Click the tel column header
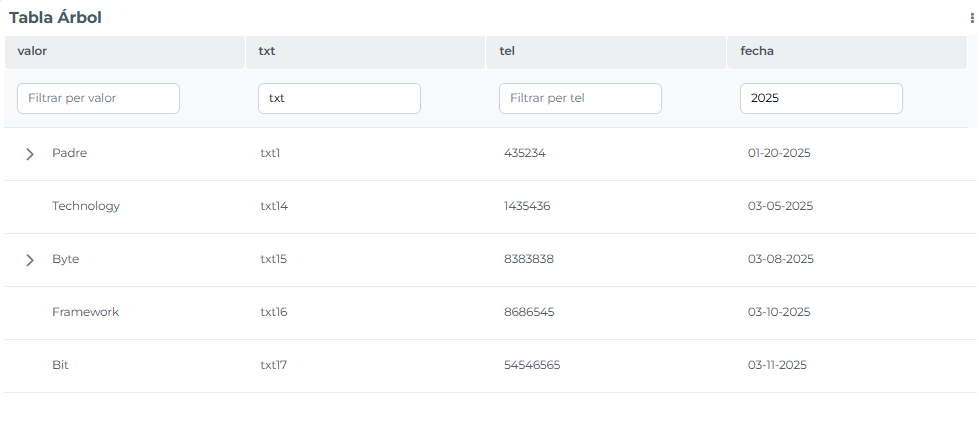This screenshot has width=979, height=439. tap(606, 51)
